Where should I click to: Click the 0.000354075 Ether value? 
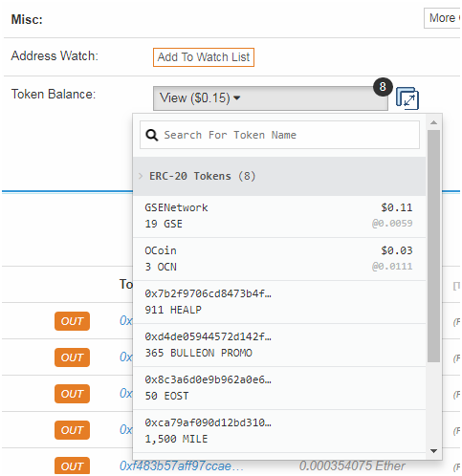click(x=352, y=466)
